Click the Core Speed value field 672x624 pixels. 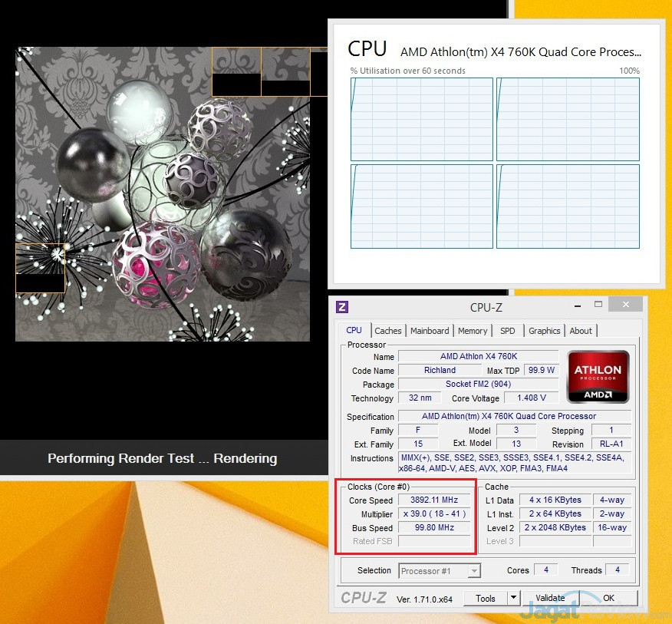tap(434, 500)
